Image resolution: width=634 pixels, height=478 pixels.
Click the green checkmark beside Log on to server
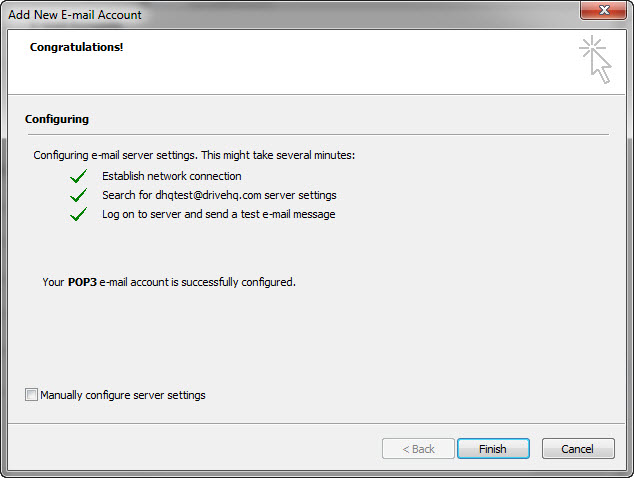click(78, 215)
